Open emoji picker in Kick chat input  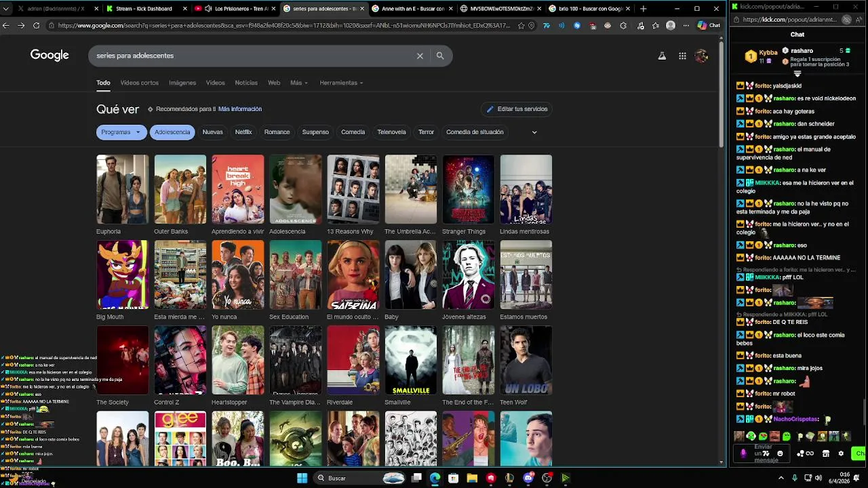(780, 453)
